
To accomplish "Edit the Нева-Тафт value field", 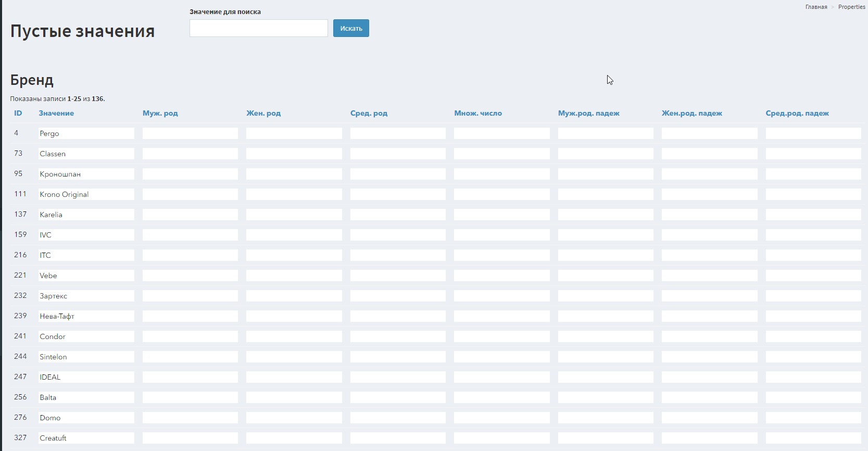I will pyautogui.click(x=86, y=316).
